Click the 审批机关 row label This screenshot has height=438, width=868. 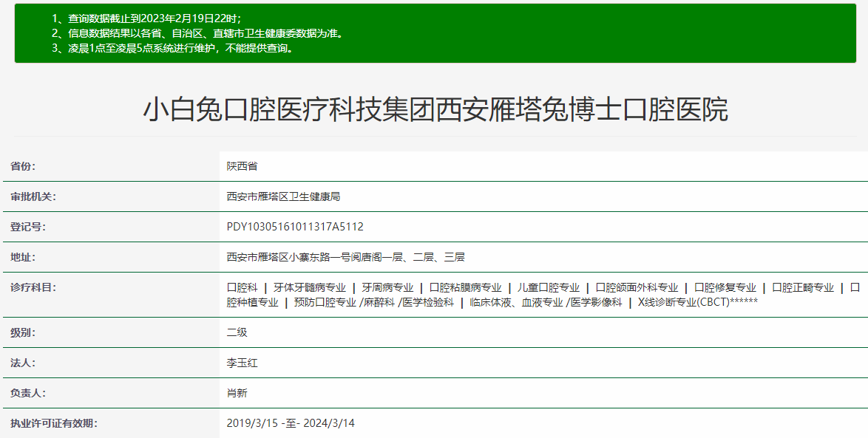click(33, 196)
